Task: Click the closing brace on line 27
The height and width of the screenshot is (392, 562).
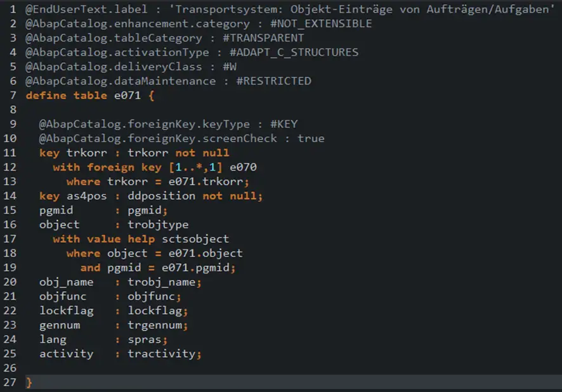Action: (x=29, y=382)
